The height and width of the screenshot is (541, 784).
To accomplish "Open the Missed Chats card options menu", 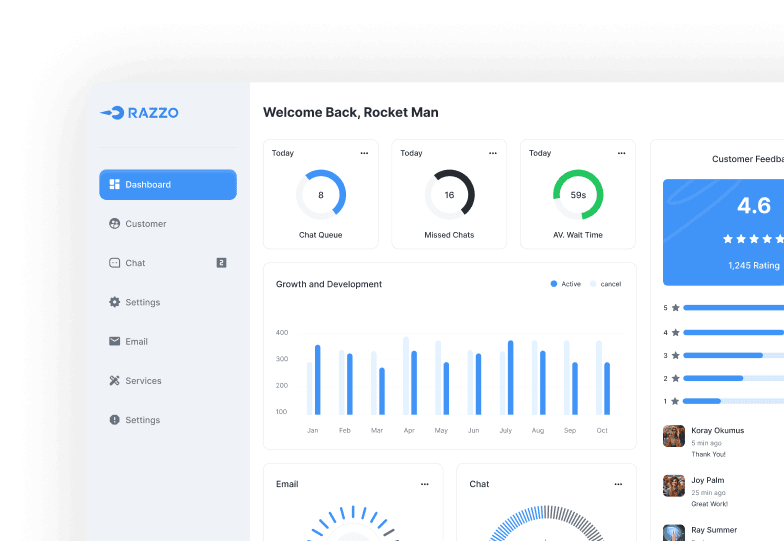I will pyautogui.click(x=493, y=154).
